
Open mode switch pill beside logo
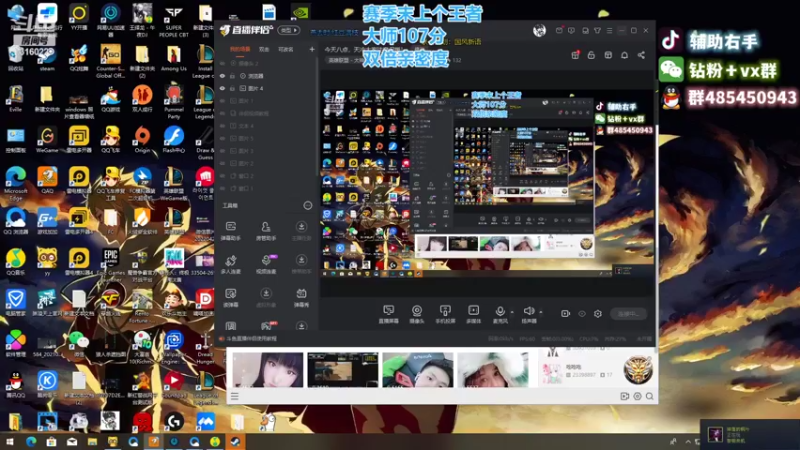point(289,30)
